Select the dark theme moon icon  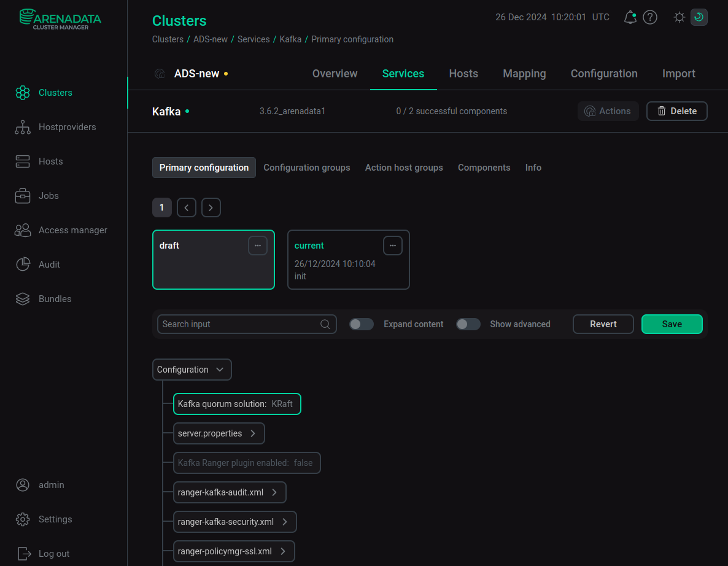699,17
